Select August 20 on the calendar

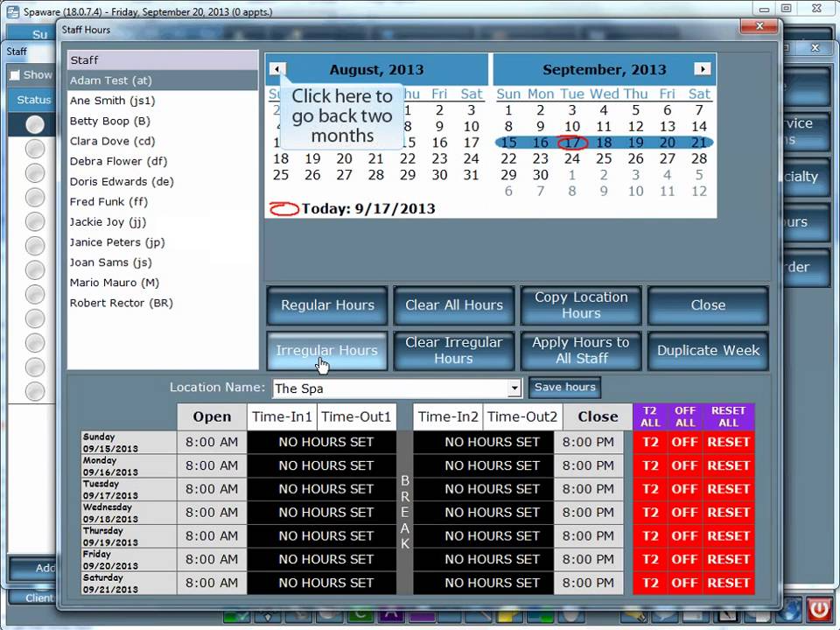click(344, 158)
